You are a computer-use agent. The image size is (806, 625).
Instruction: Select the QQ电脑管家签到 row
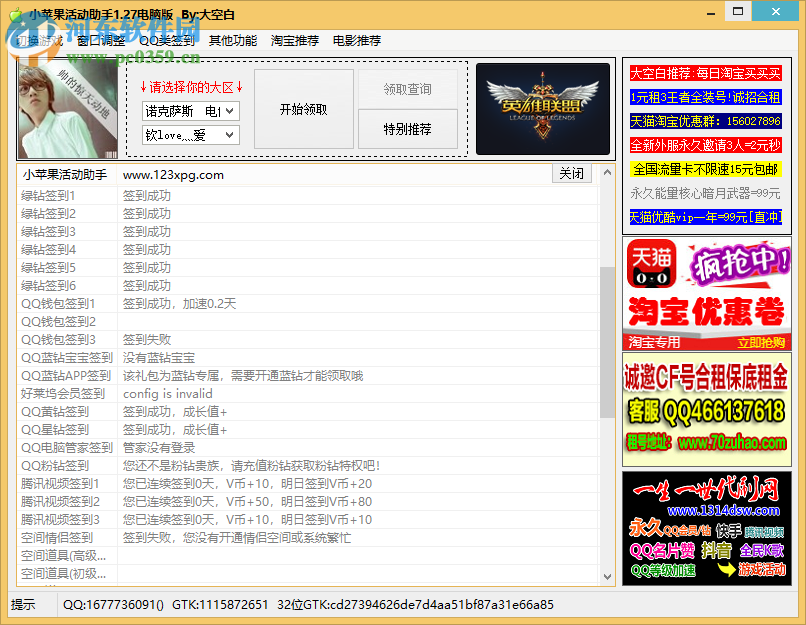click(307, 448)
